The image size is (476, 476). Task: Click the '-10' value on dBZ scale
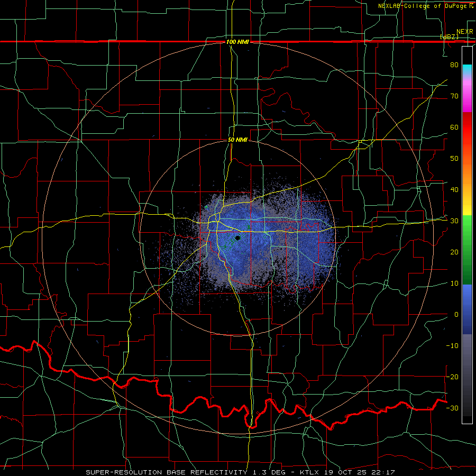[x=452, y=346]
